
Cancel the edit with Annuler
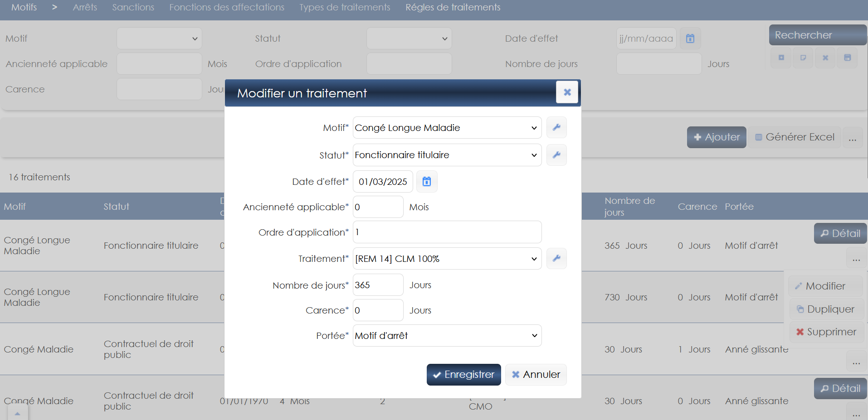pyautogui.click(x=536, y=375)
